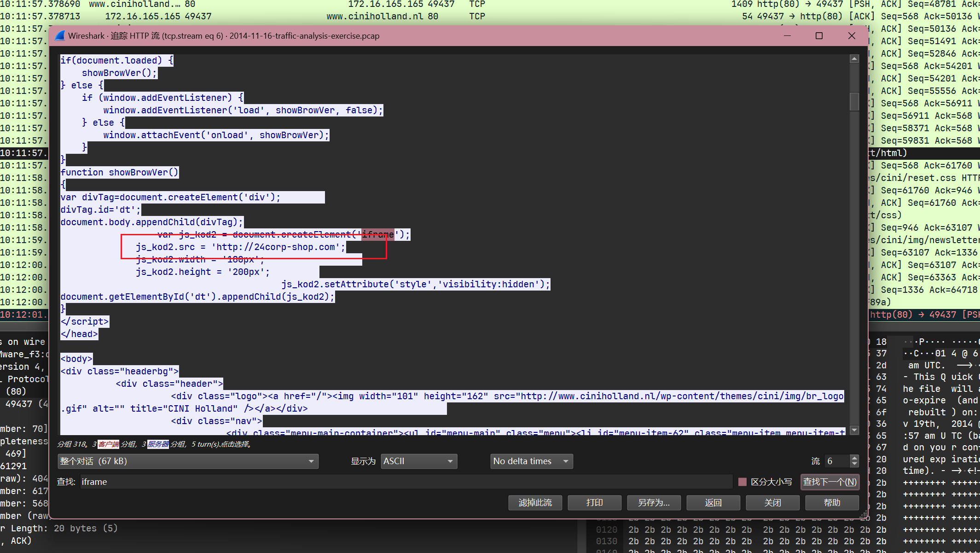Minimize the Follow HTTP Stream dialog

pyautogui.click(x=787, y=36)
